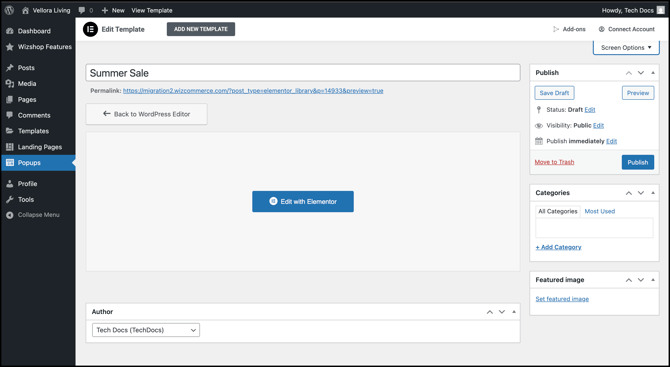Click the publish calendar icon
The image size is (670, 367).
pyautogui.click(x=539, y=141)
